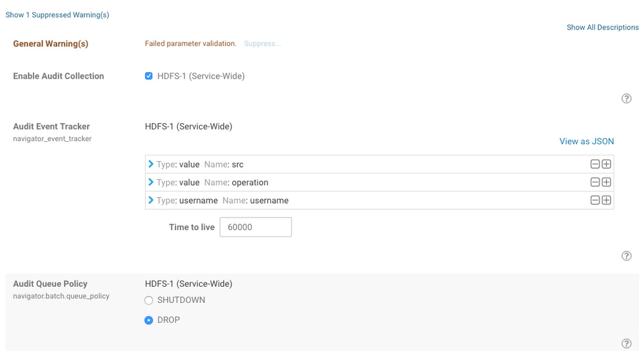Expand the operation tracker entry
Screen dimensions: 644x357
coord(151,182)
